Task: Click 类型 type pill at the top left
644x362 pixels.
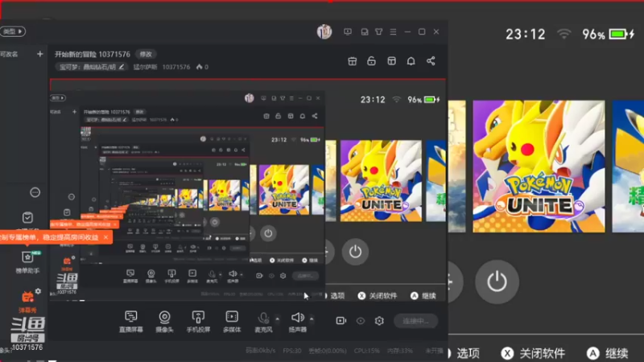Action: (12, 31)
